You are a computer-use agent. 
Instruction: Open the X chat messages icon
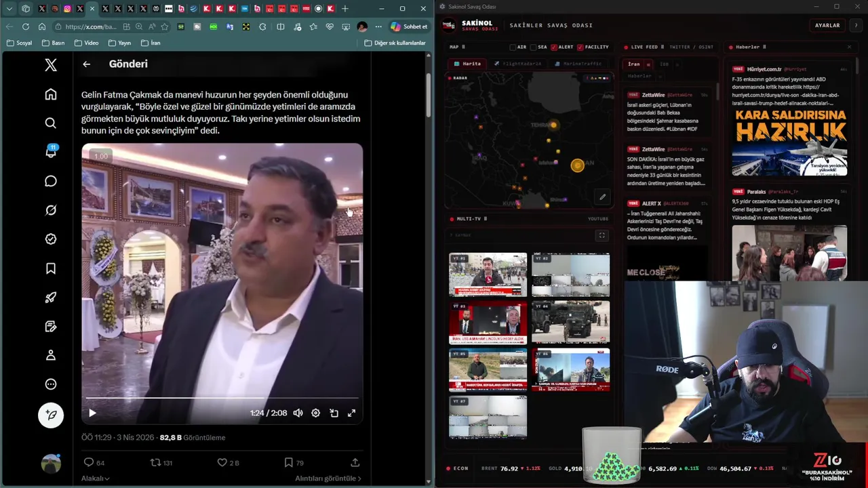point(51,181)
